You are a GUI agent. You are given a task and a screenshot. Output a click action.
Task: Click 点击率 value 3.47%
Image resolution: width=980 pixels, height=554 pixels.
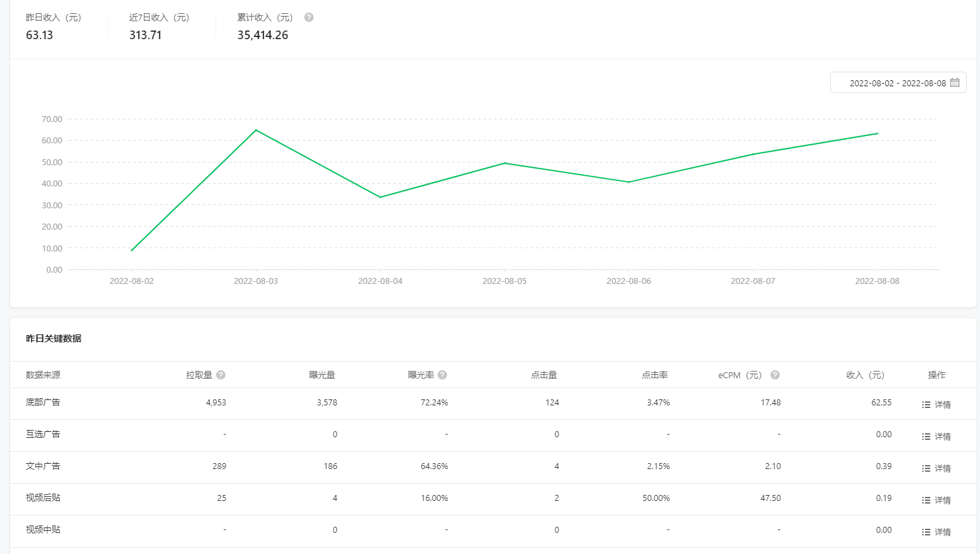tap(658, 403)
